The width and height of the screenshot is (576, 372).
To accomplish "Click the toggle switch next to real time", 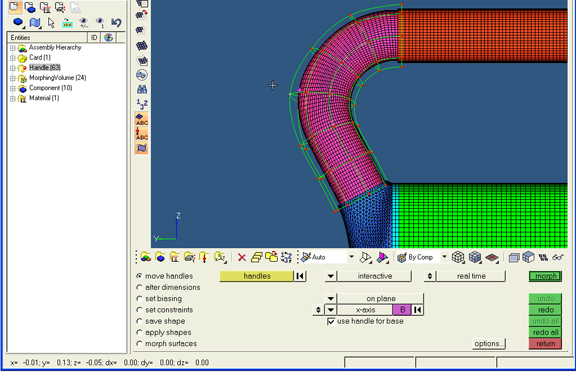I will 430,276.
